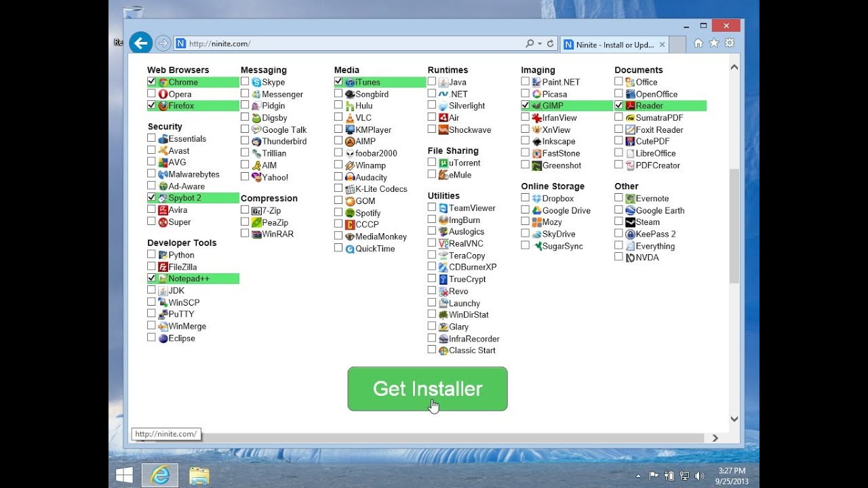Open the favorites star icon
The width and height of the screenshot is (868, 488).
click(x=713, y=43)
